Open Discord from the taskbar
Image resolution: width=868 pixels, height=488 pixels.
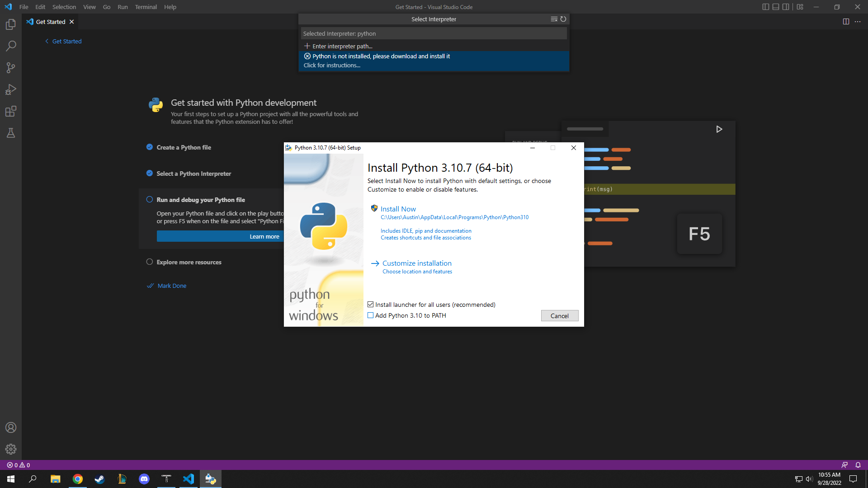[144, 479]
